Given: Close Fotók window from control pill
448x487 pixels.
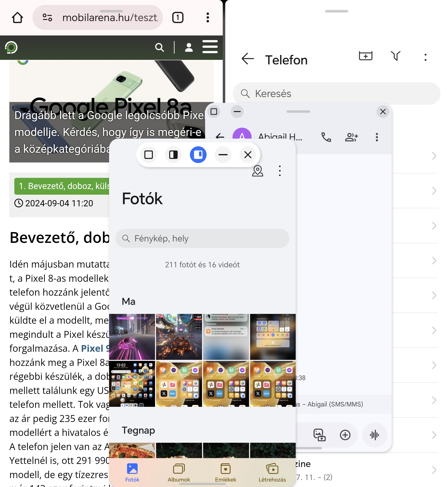Looking at the screenshot, I should (248, 155).
